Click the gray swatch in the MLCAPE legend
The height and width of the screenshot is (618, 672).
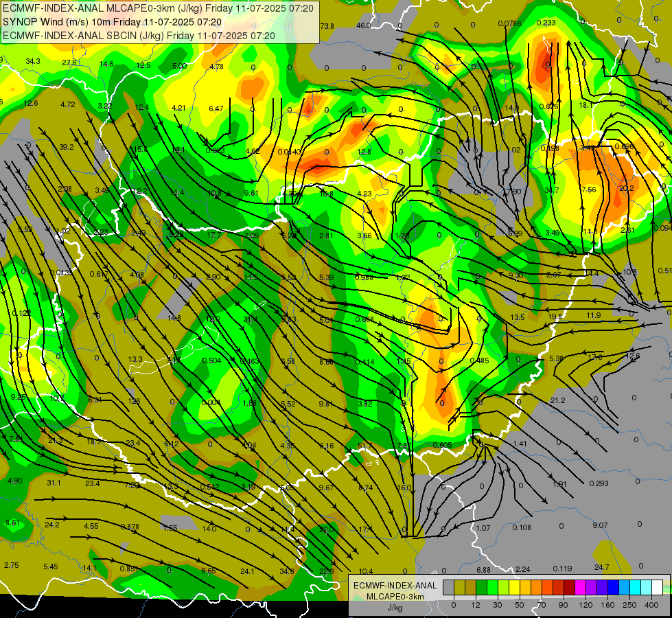449,587
